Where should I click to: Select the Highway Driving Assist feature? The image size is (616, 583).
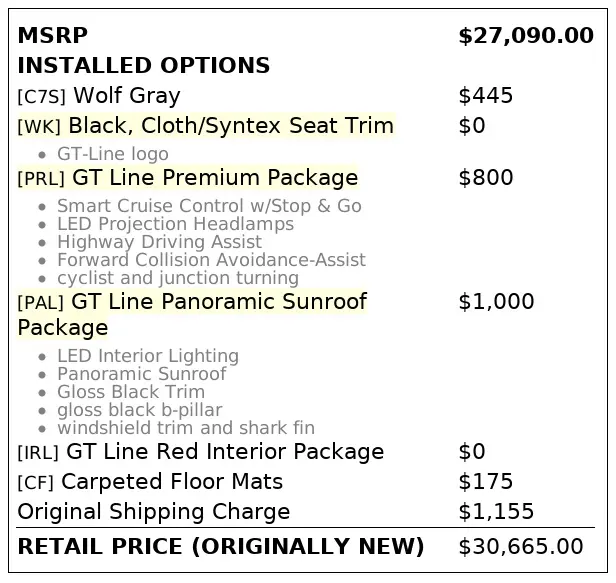coord(161,242)
